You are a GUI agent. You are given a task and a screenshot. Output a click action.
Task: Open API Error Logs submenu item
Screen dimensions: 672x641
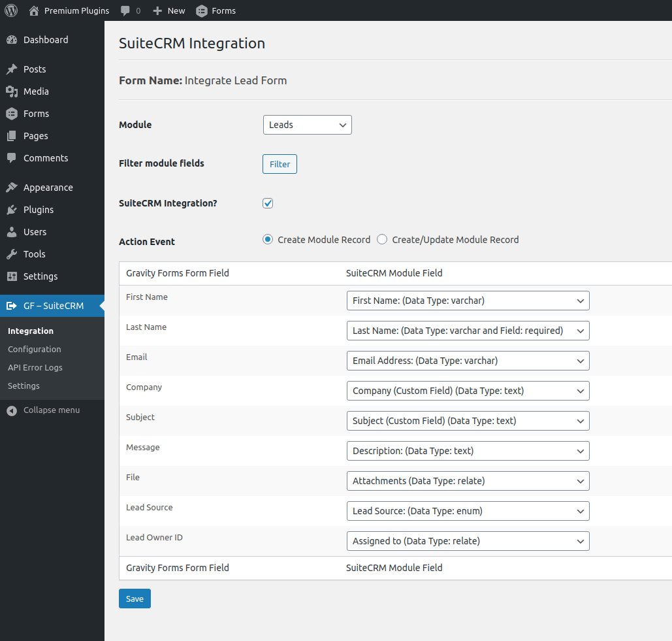pyautogui.click(x=35, y=368)
